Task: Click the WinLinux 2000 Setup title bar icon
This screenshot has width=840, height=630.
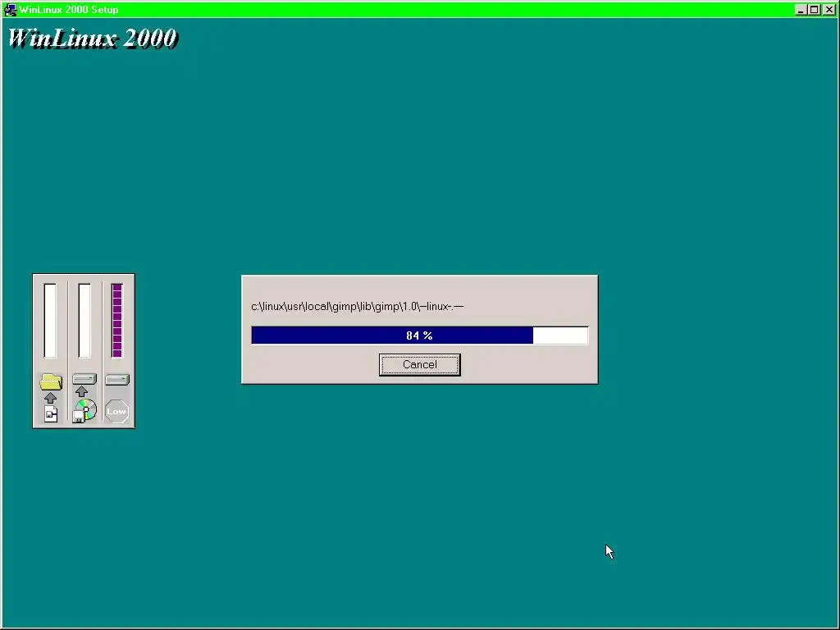Action: (x=10, y=9)
